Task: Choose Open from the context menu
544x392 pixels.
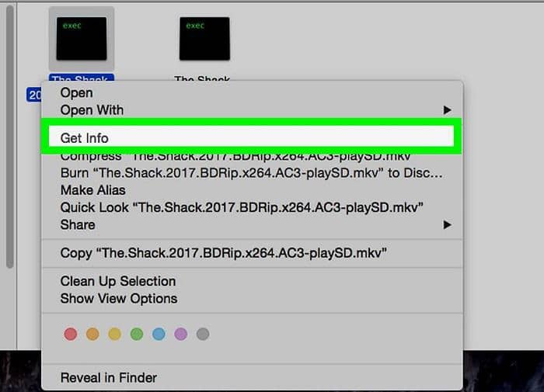Action: pos(253,93)
